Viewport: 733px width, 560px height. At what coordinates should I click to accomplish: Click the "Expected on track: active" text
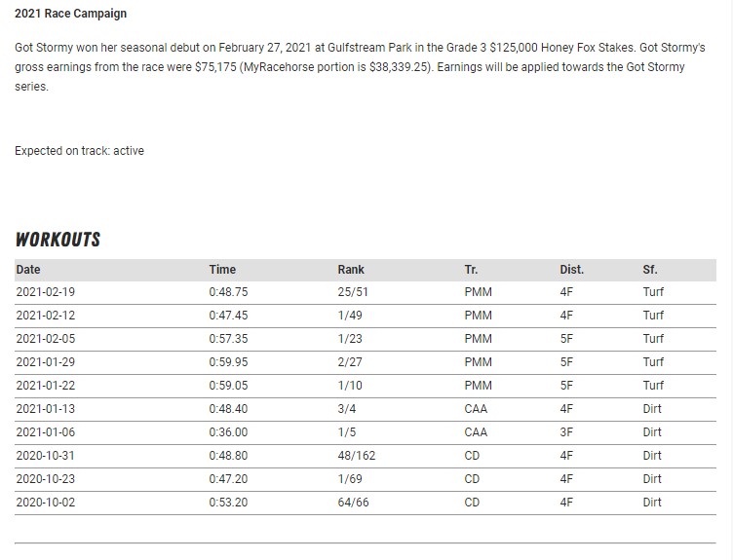[x=79, y=151]
